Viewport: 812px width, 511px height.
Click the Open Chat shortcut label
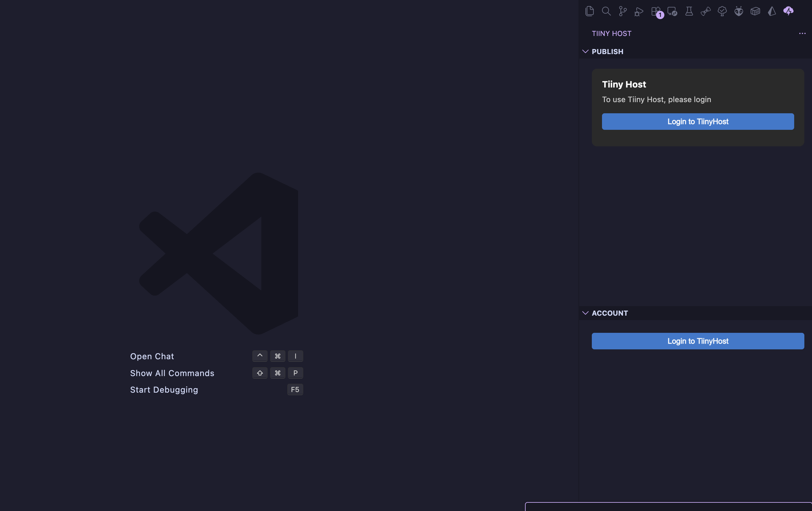pos(152,356)
